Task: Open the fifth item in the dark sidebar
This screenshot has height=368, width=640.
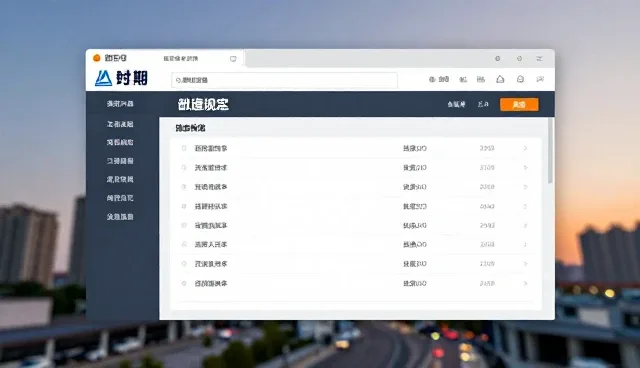Action: (x=120, y=179)
